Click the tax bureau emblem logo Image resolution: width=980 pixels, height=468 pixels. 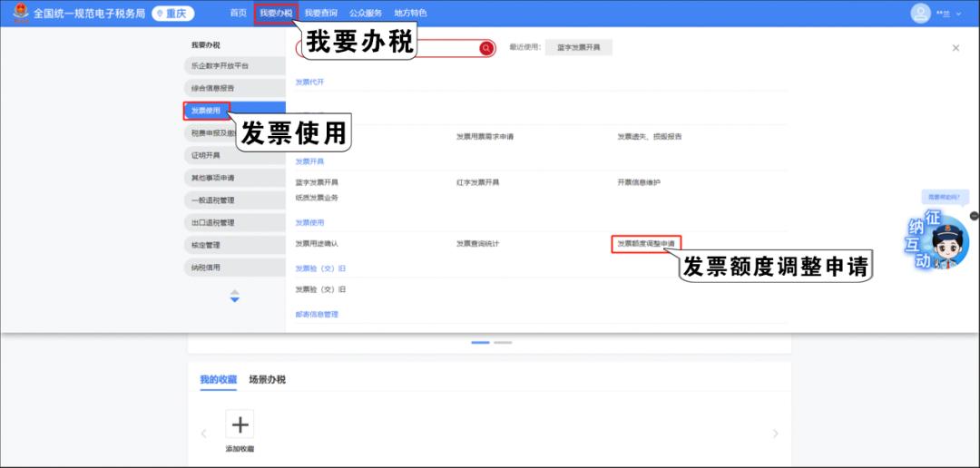coord(20,14)
